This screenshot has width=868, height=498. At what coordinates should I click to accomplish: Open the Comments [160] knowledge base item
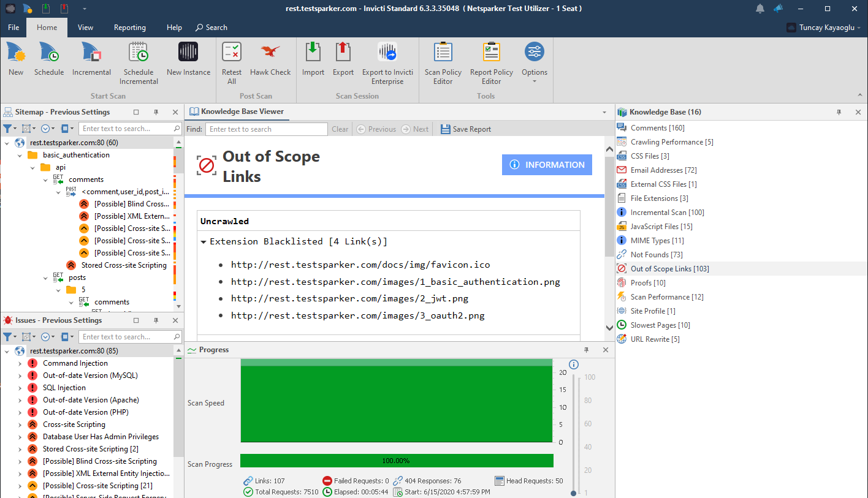point(658,128)
